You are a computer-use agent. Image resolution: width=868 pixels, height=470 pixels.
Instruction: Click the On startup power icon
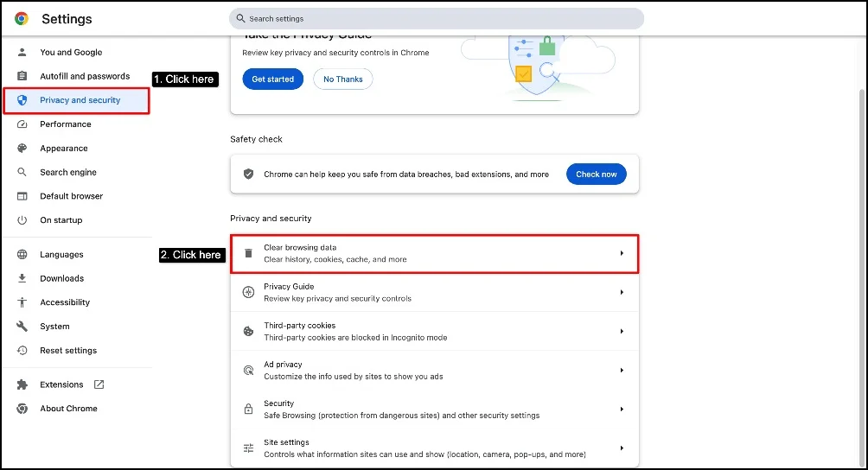point(22,220)
